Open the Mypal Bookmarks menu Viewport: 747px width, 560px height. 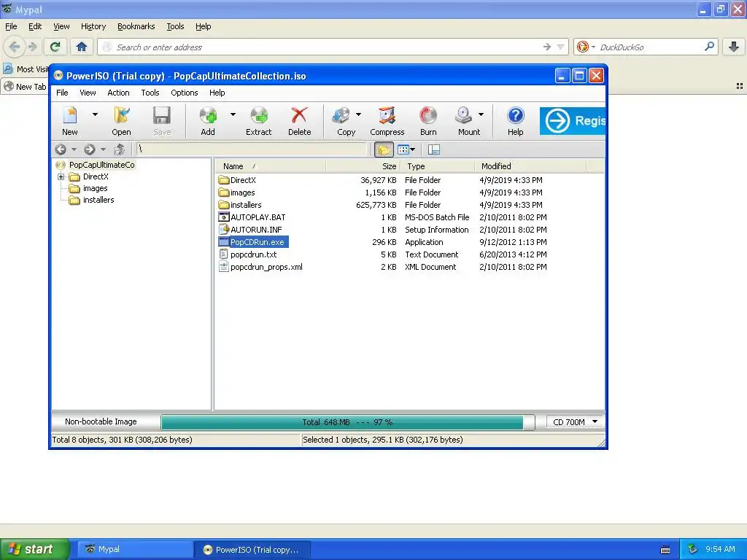[136, 26]
